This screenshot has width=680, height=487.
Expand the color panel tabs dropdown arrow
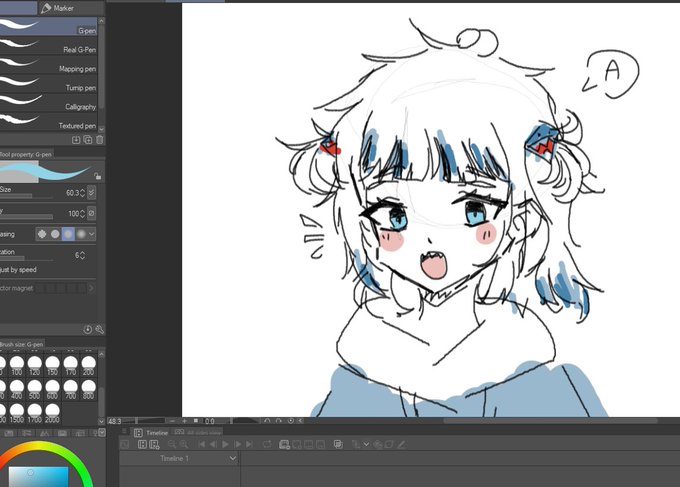pos(101,432)
